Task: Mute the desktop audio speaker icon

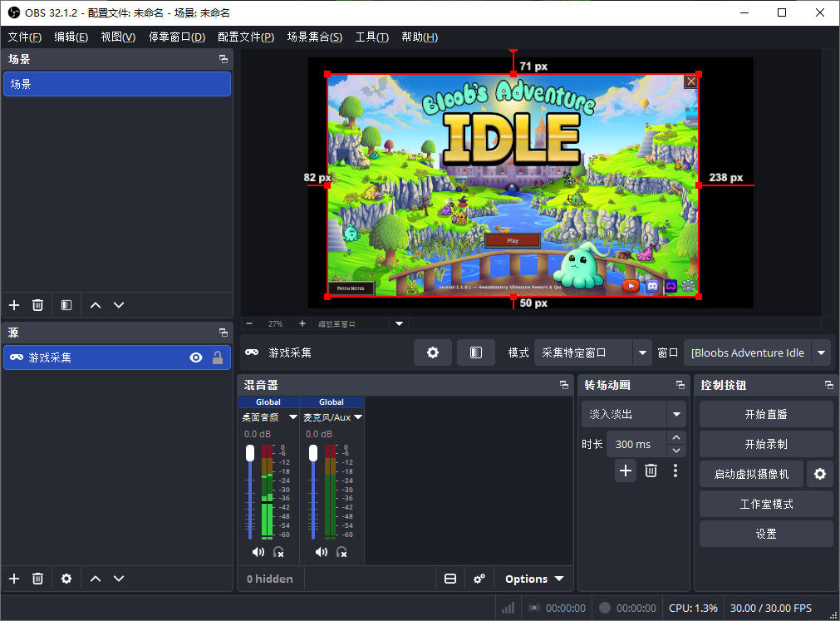Action: (x=258, y=552)
